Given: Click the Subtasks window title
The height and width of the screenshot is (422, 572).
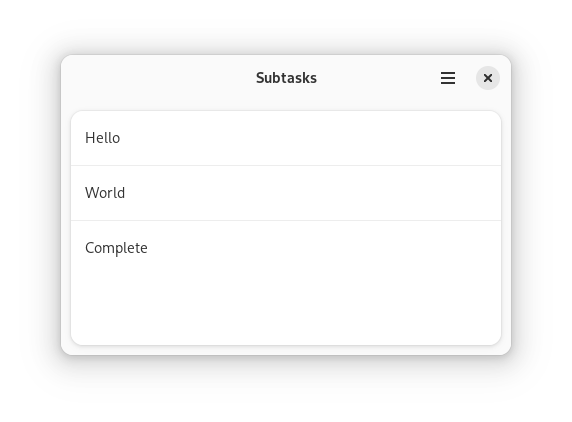Looking at the screenshot, I should click(286, 78).
